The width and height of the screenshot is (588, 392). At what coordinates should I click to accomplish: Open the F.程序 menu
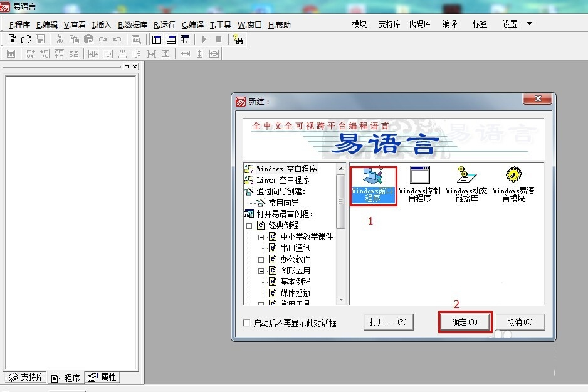[x=19, y=24]
